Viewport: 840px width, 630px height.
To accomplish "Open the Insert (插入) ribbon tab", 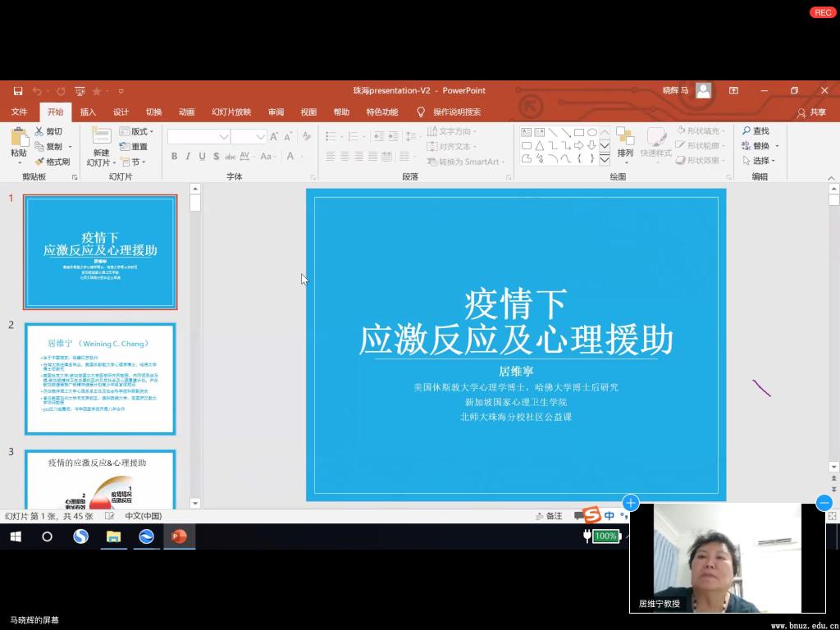I will click(88, 112).
